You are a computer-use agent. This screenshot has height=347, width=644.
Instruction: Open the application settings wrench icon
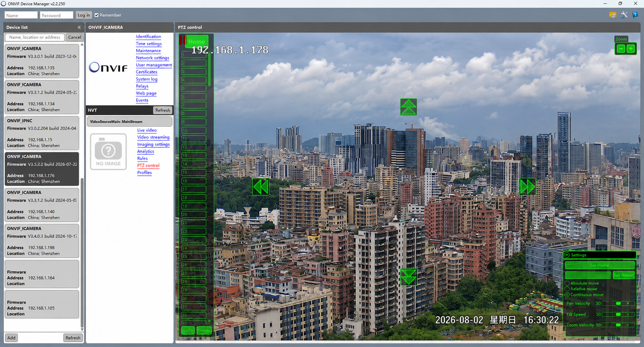point(624,15)
